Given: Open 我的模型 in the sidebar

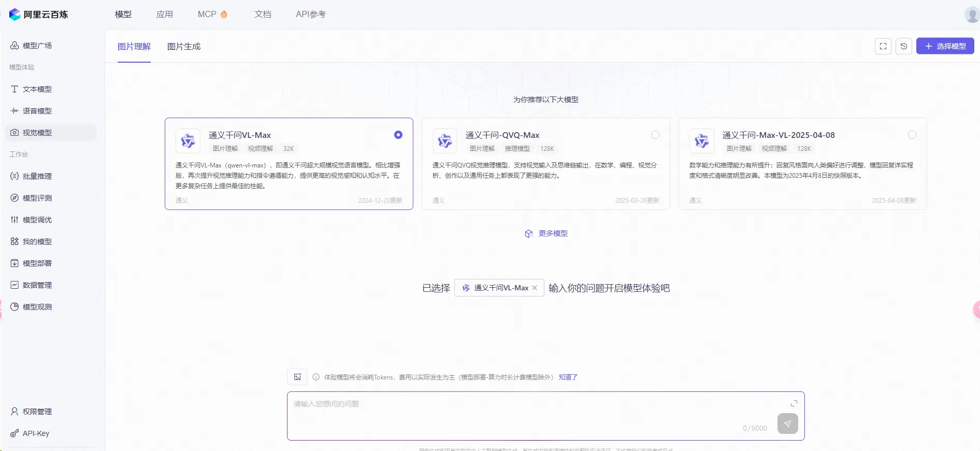Looking at the screenshot, I should point(51,242).
